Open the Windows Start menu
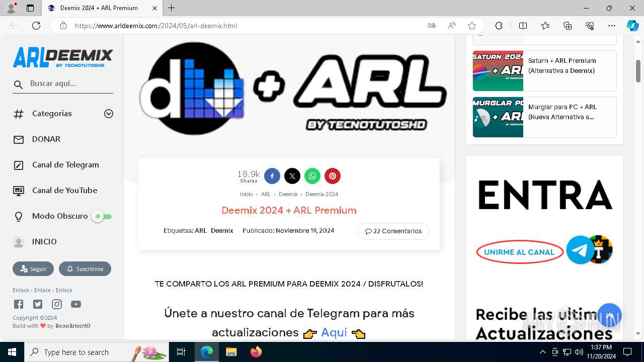Viewport: 644px width, 362px height. click(x=12, y=352)
